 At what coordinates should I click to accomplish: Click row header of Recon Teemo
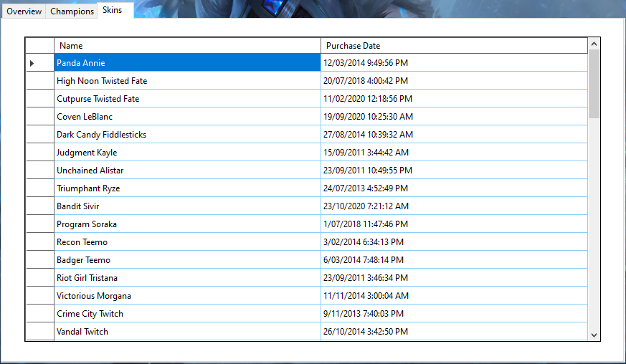click(40, 242)
